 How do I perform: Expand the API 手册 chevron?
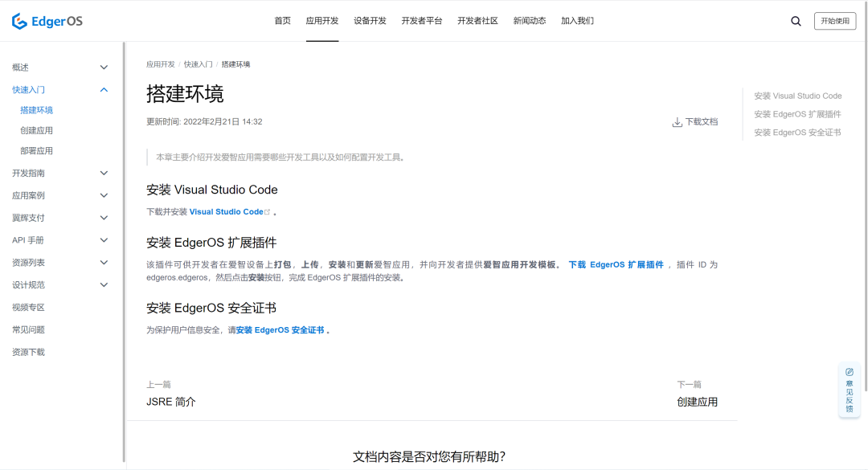[x=104, y=240]
